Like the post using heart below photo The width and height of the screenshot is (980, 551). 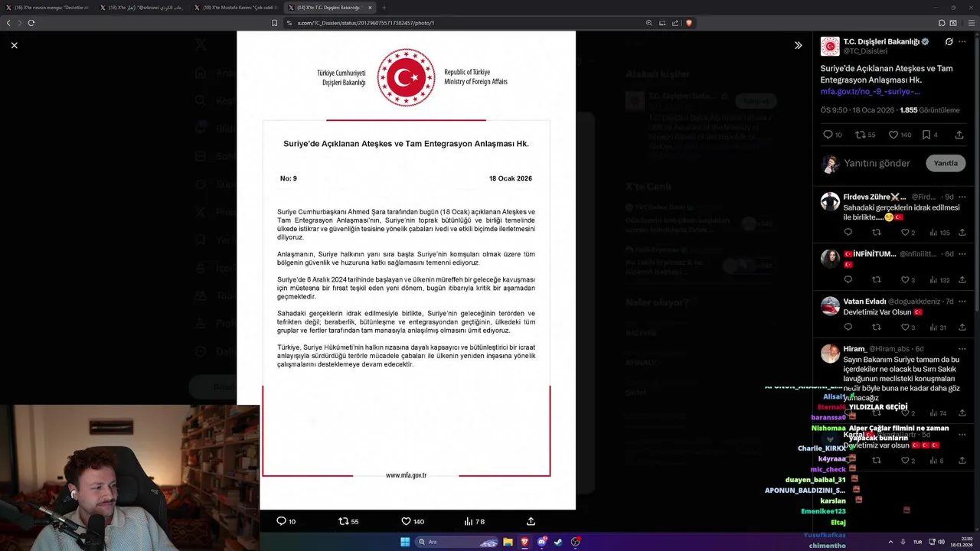click(406, 521)
